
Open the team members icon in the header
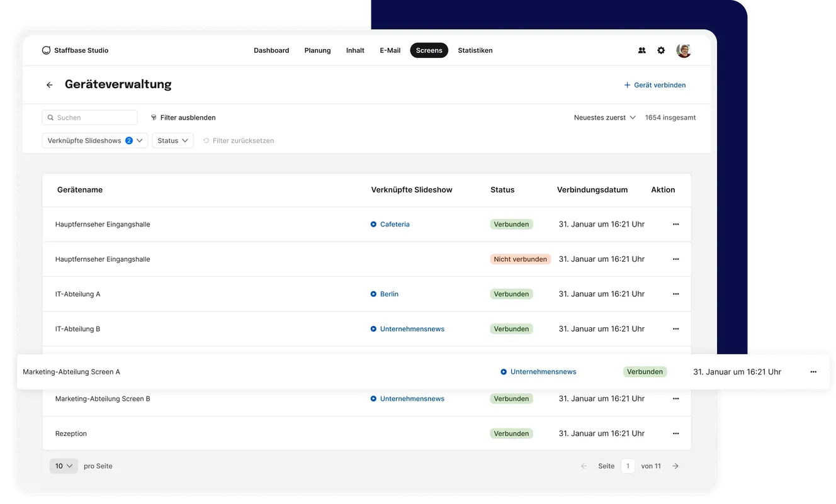[x=641, y=50]
